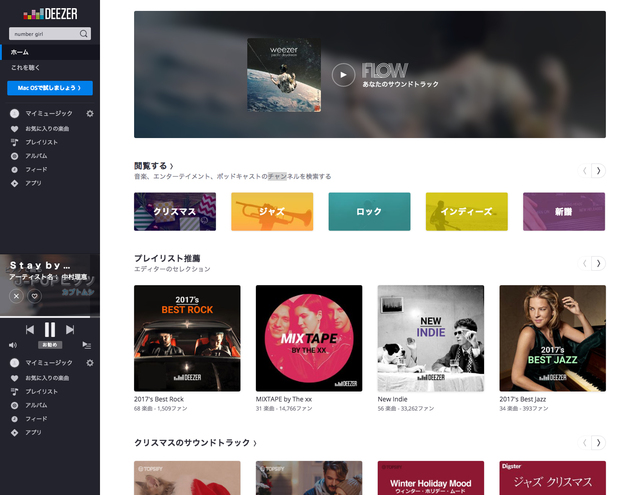
Task: Open MIXTAPE by The xx playlist cover
Action: coord(309,338)
